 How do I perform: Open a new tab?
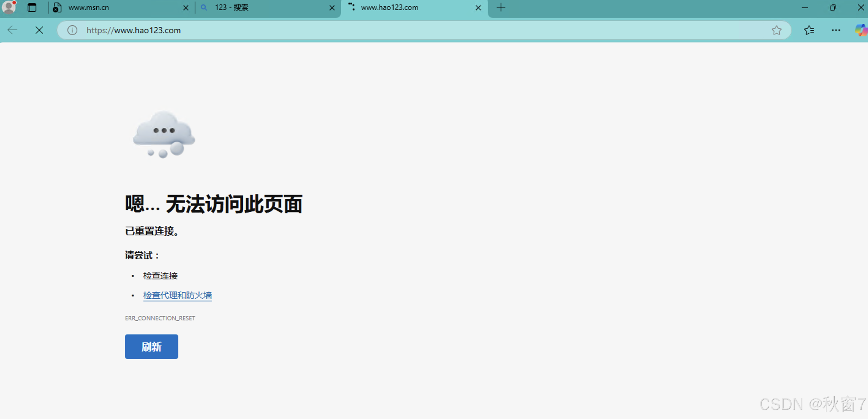[x=501, y=7]
